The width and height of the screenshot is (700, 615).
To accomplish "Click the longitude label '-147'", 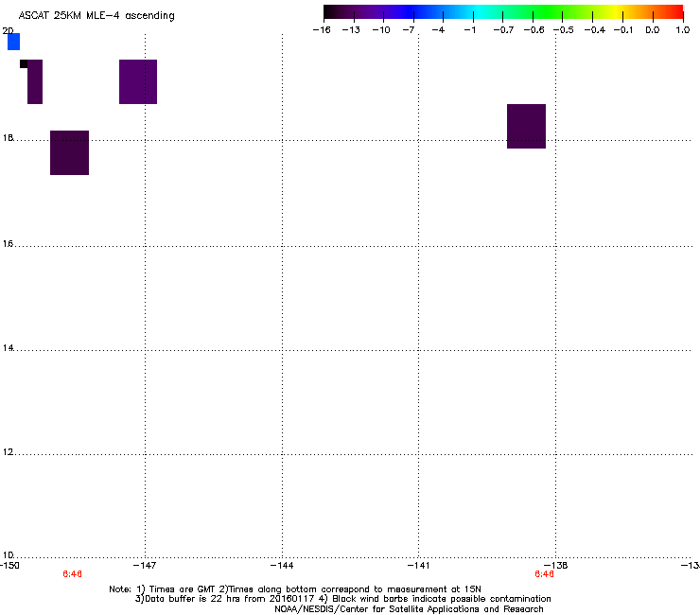I will point(145,566).
